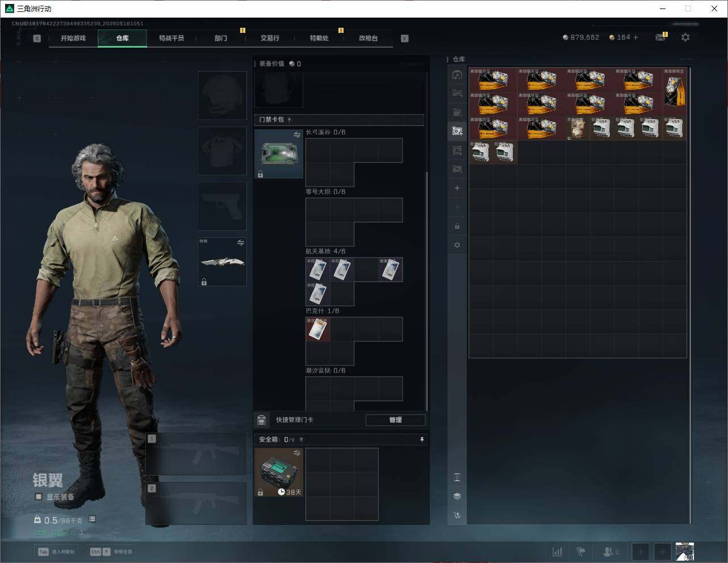Open the weight details list icon
728x563 pixels.
click(92, 519)
